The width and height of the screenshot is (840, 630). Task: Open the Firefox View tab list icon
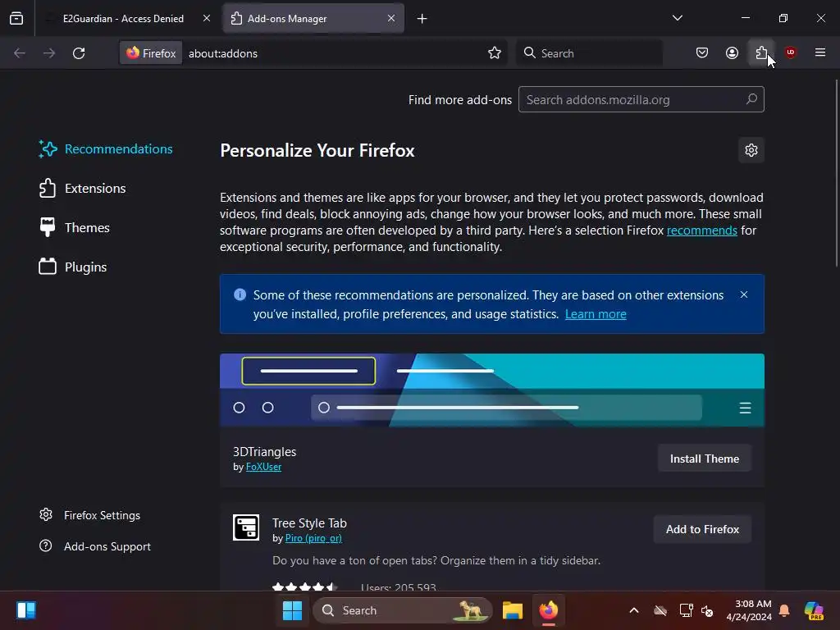[16, 18]
